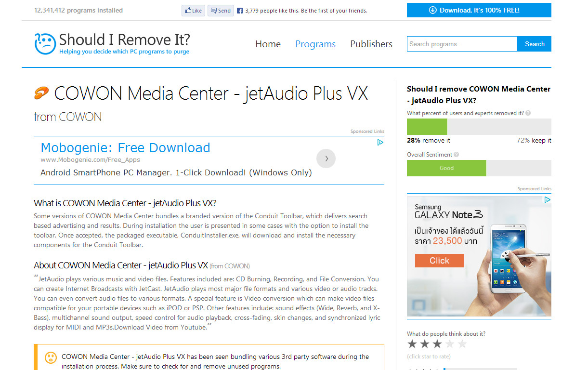Click the 'Android SmartPhone PC Manager' ad description

coord(176,172)
